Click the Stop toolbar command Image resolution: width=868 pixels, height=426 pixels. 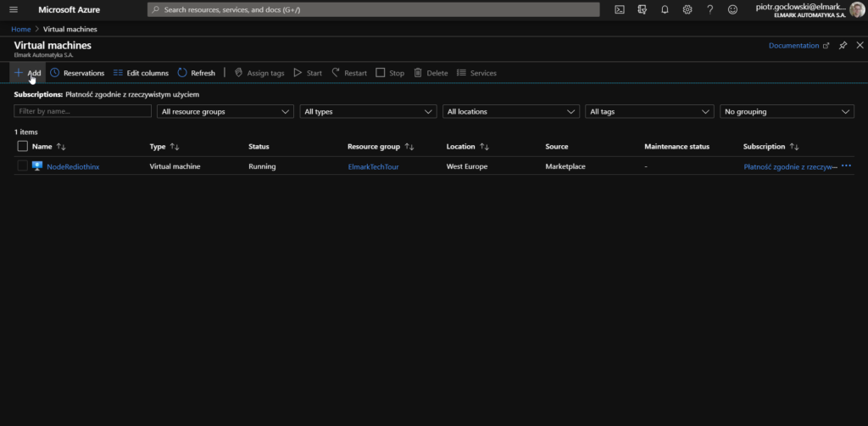(x=390, y=73)
